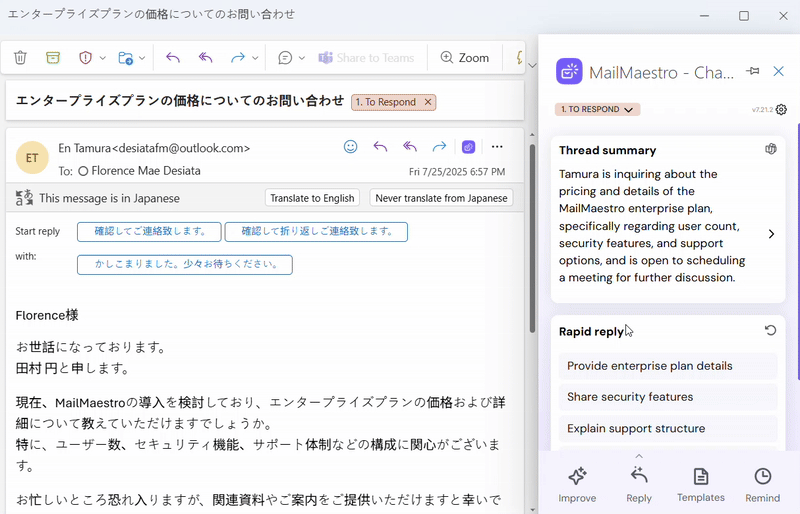Close the MailMaestro side pane
This screenshot has height=514, width=800.
tap(779, 71)
